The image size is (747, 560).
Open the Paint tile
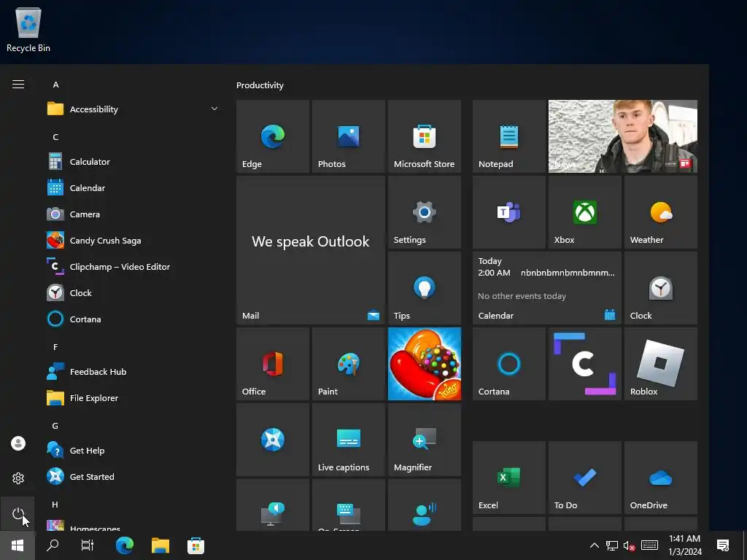point(348,364)
